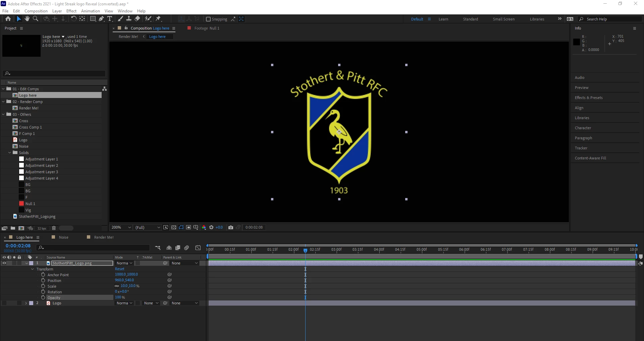Select the Puppet Pin tool
This screenshot has height=341, width=644.
coord(158,19)
